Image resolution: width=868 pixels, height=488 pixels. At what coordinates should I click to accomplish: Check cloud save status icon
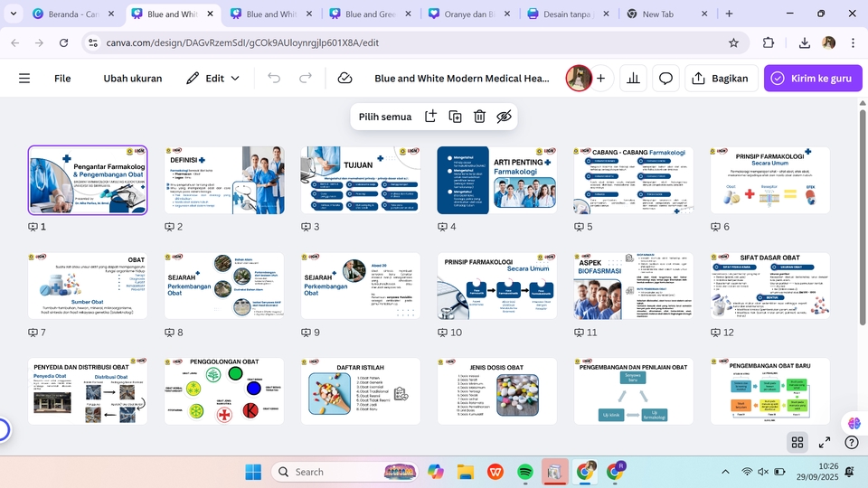click(x=344, y=78)
